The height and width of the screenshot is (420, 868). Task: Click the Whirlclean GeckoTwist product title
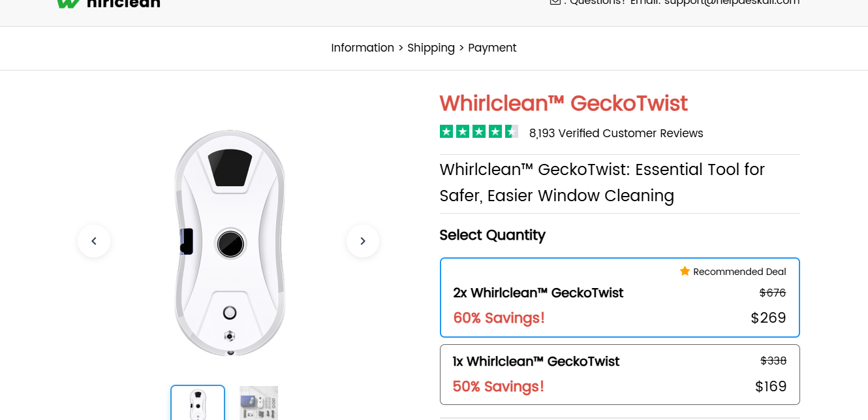[563, 103]
